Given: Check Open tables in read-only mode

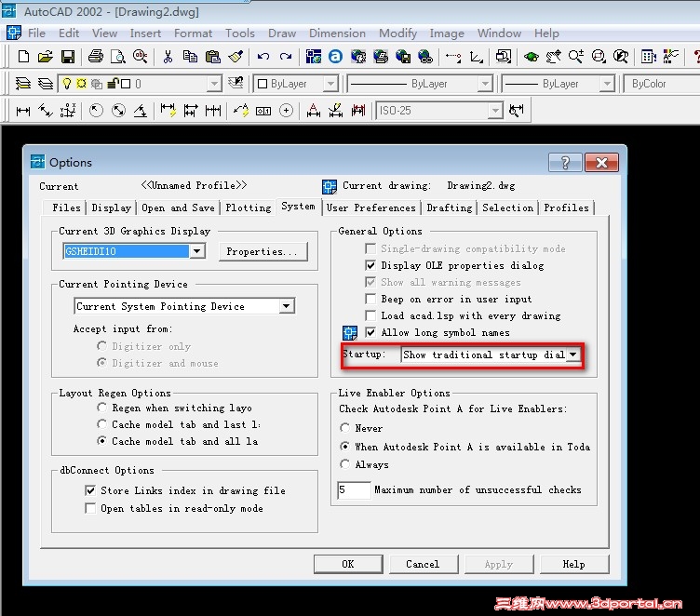Looking at the screenshot, I should point(90,508).
